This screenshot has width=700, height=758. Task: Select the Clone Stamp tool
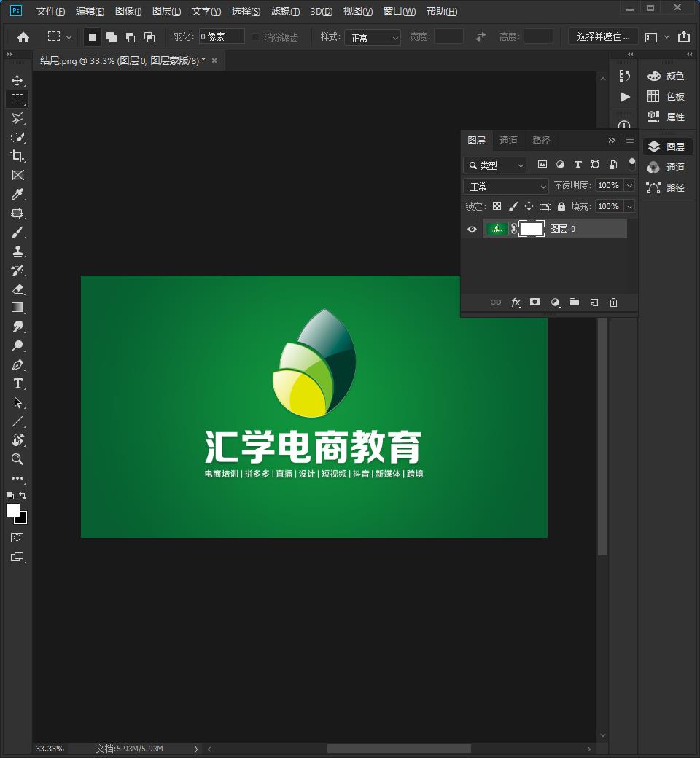(x=17, y=251)
